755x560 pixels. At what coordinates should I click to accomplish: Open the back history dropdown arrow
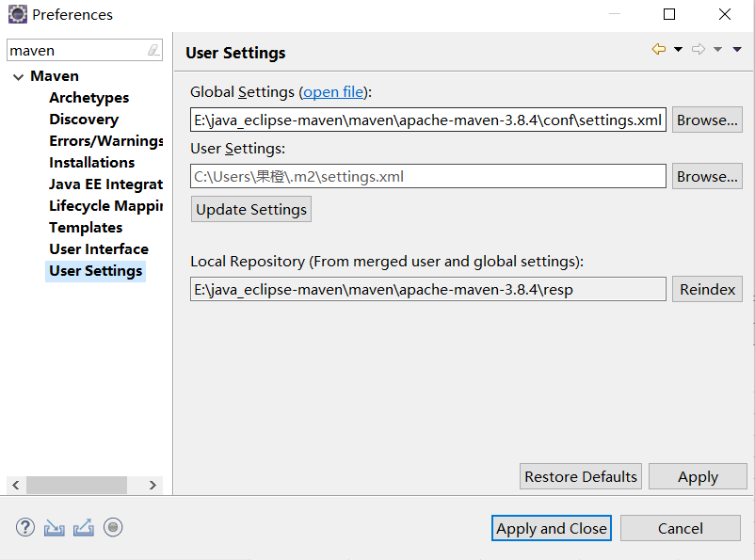678,50
